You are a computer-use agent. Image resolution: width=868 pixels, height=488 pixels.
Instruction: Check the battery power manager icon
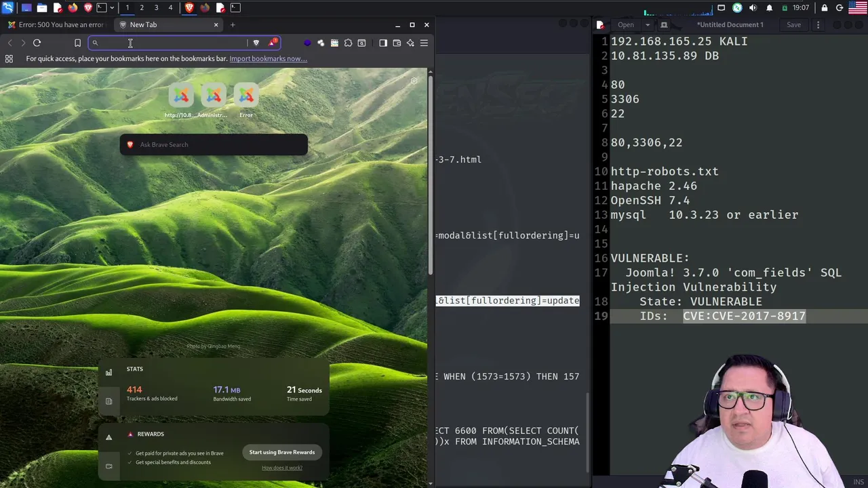pos(785,7)
